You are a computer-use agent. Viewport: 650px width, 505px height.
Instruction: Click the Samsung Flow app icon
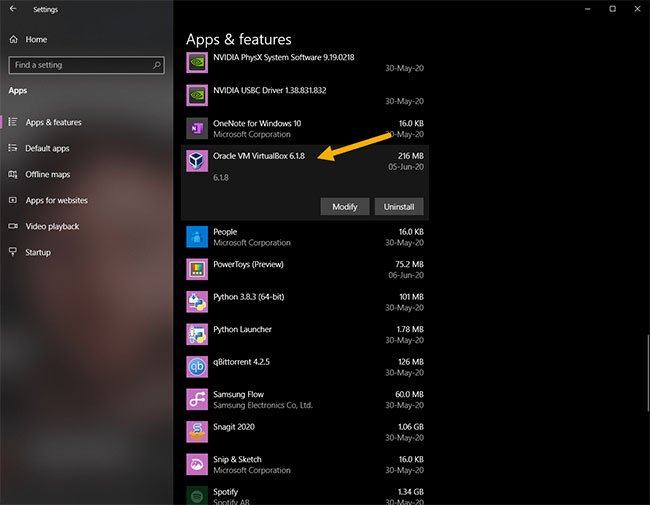(x=197, y=399)
